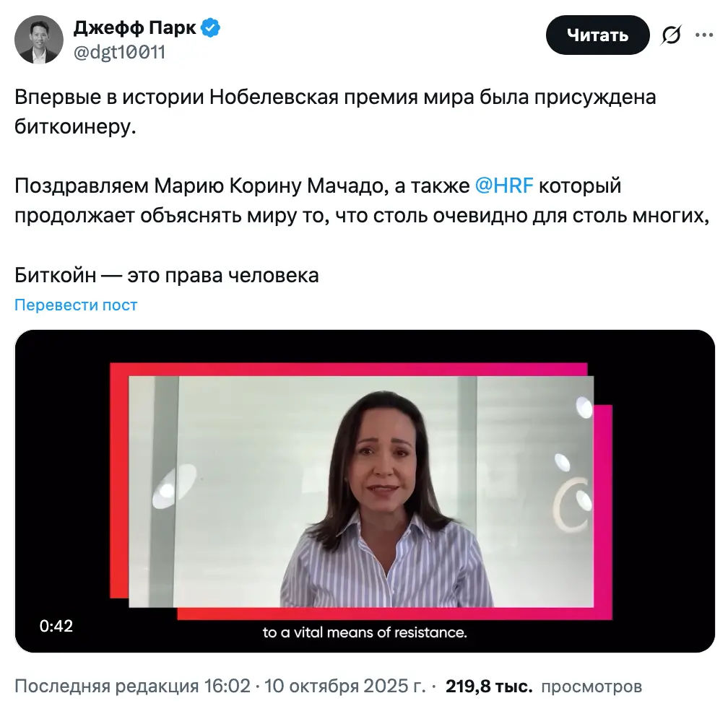This screenshot has height=706, width=728.
Task: Open the @dgt10011 handle link
Action: pos(119,52)
